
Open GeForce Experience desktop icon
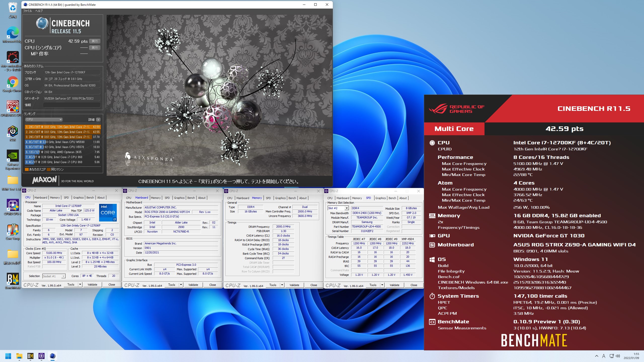point(13,160)
